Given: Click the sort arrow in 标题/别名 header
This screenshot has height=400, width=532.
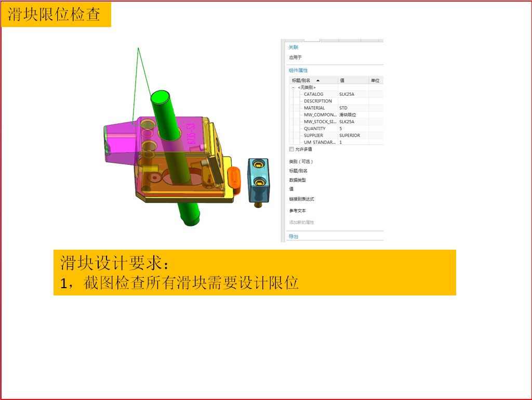Looking at the screenshot, I should 318,81.
